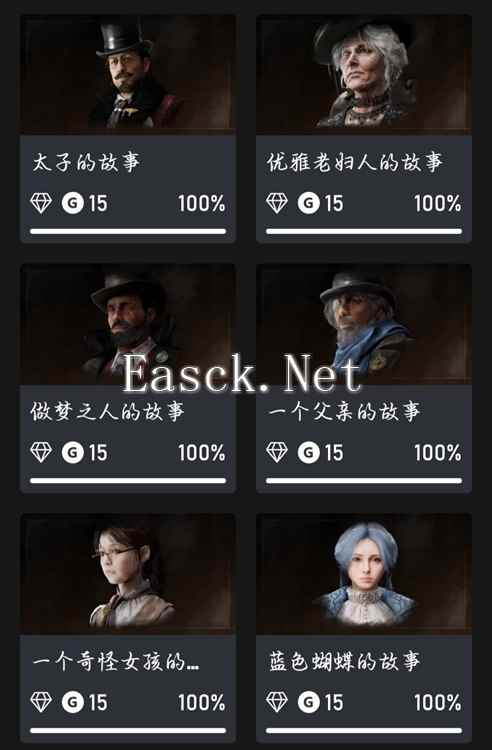
Task: Click the diamond icon under 做梦之人的故事
Action: pos(41,452)
